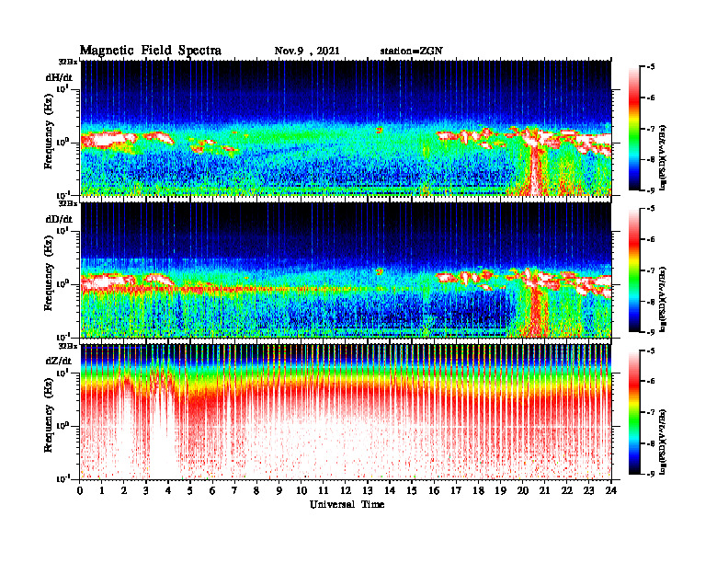Click the "station=ZGN" label

412,52
